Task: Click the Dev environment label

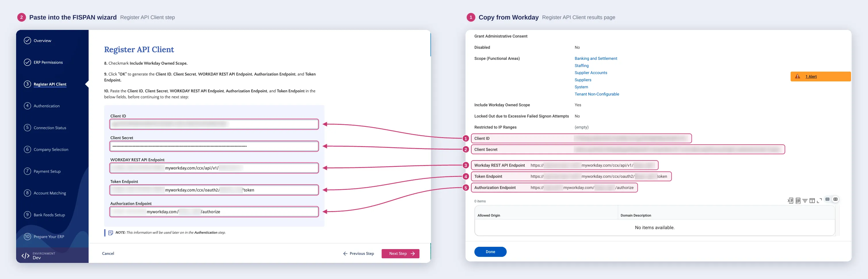Action: coord(37,258)
